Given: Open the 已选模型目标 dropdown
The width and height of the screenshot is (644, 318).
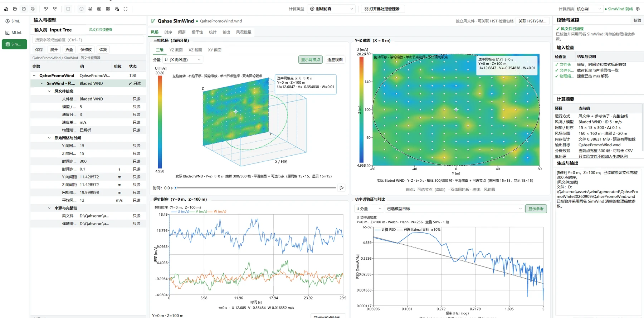Looking at the screenshot, I should click(454, 209).
